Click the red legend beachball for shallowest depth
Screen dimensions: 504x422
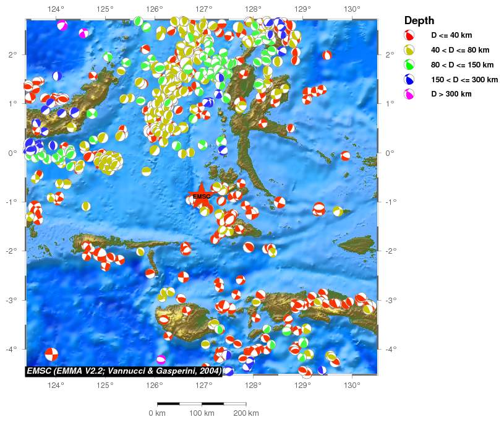(x=408, y=35)
